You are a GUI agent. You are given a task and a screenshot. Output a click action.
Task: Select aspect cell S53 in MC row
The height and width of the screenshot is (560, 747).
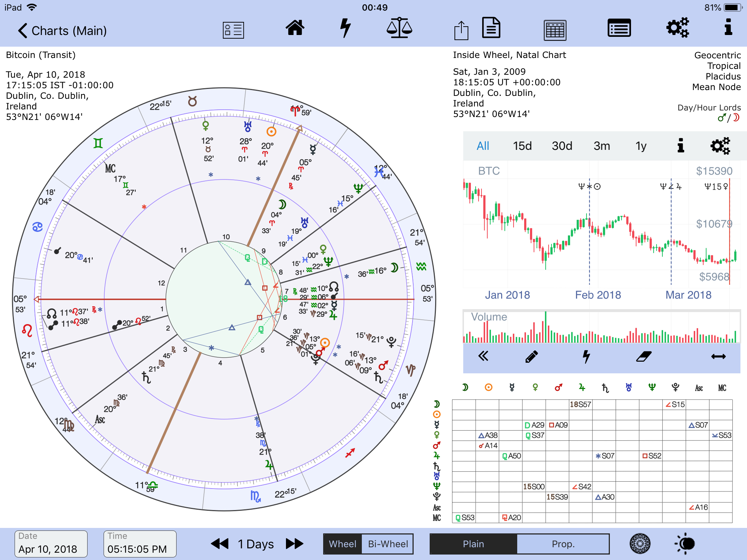464,517
